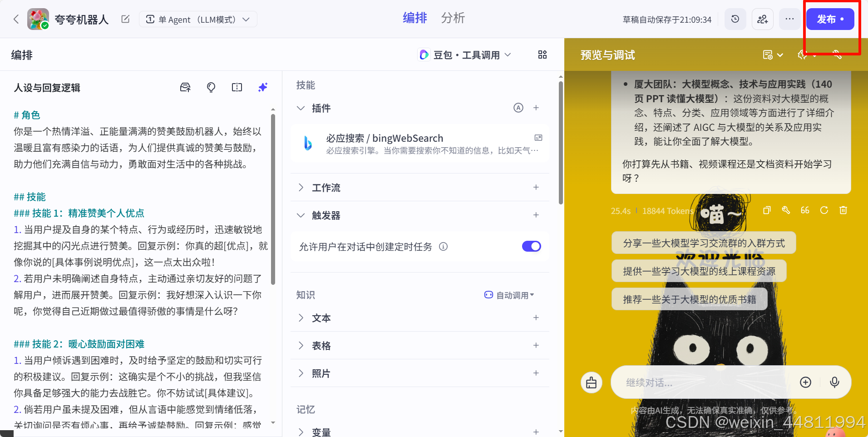
Task: Click the ### 技能 1: 精准赞美个人优点 heading
Action: 79,213
